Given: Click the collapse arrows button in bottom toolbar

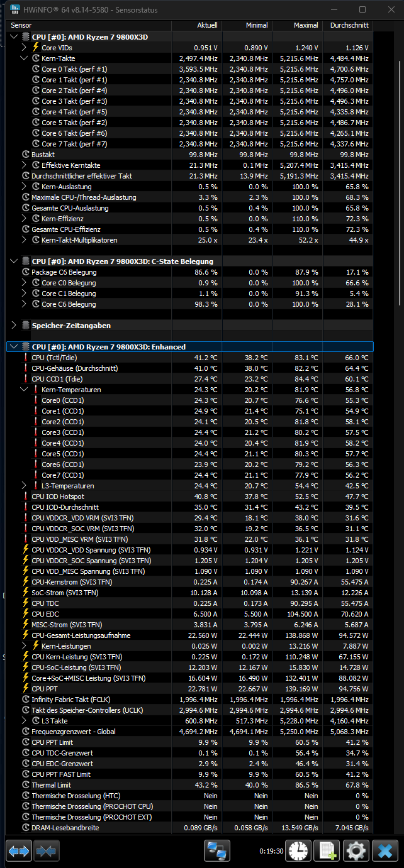Looking at the screenshot, I should [47, 851].
